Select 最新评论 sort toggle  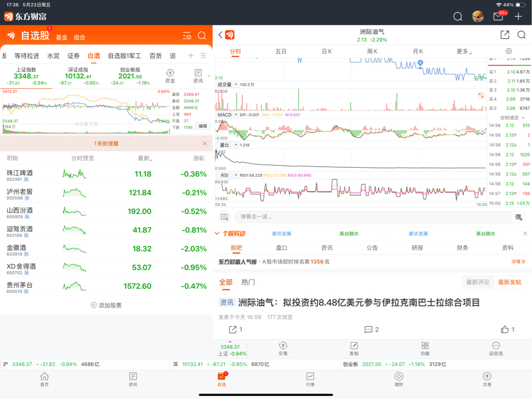click(478, 282)
